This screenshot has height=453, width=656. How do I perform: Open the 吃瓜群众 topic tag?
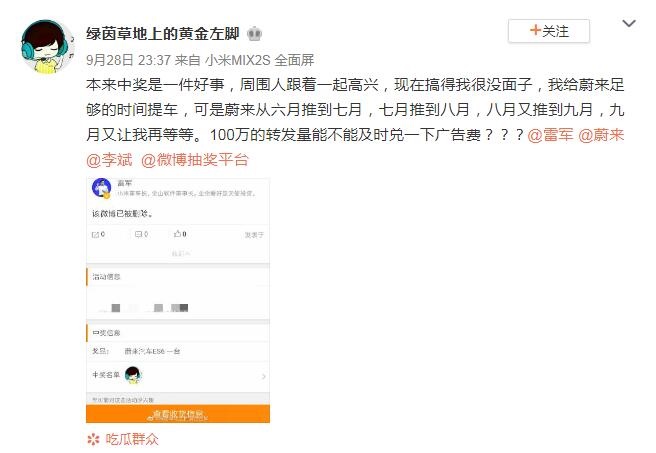132,439
